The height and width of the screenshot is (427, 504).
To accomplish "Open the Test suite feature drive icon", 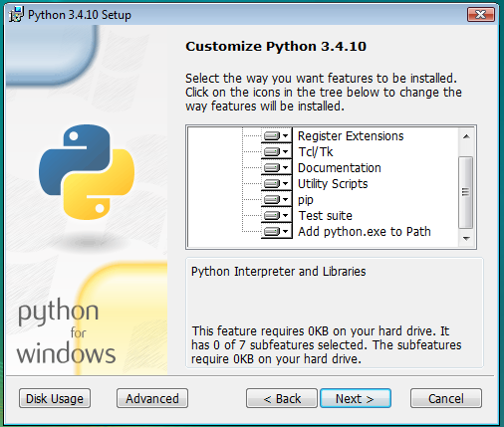I will click(x=276, y=215).
